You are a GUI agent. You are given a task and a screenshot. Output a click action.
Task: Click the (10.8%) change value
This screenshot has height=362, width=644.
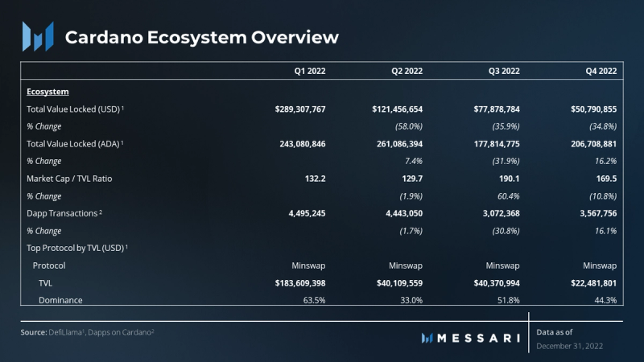[x=603, y=196]
